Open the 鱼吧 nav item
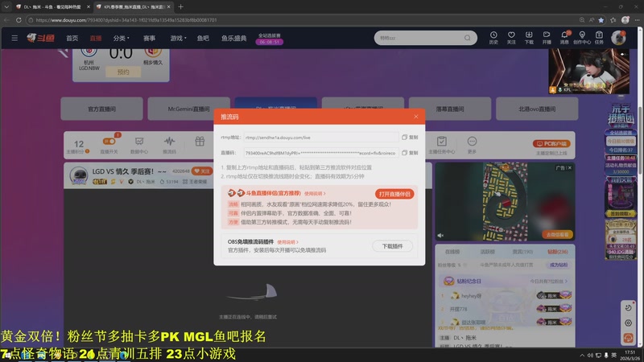 click(203, 38)
